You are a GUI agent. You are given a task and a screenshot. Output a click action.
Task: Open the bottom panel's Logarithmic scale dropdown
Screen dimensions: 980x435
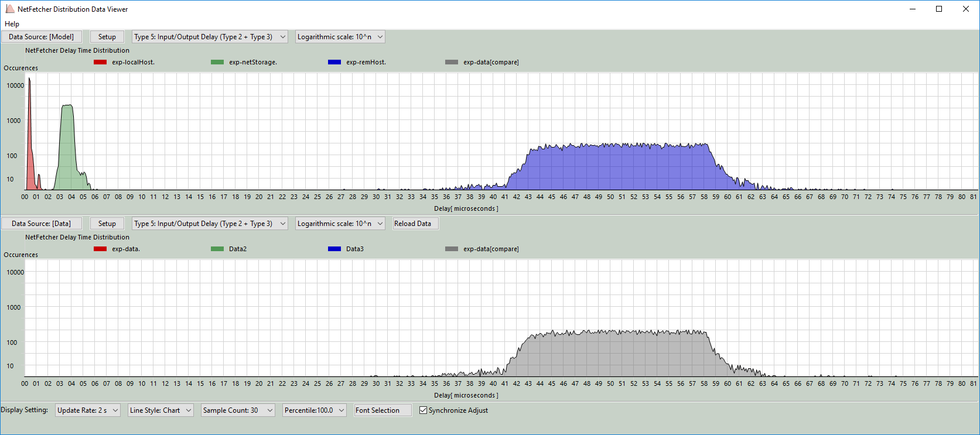pyautogui.click(x=340, y=224)
